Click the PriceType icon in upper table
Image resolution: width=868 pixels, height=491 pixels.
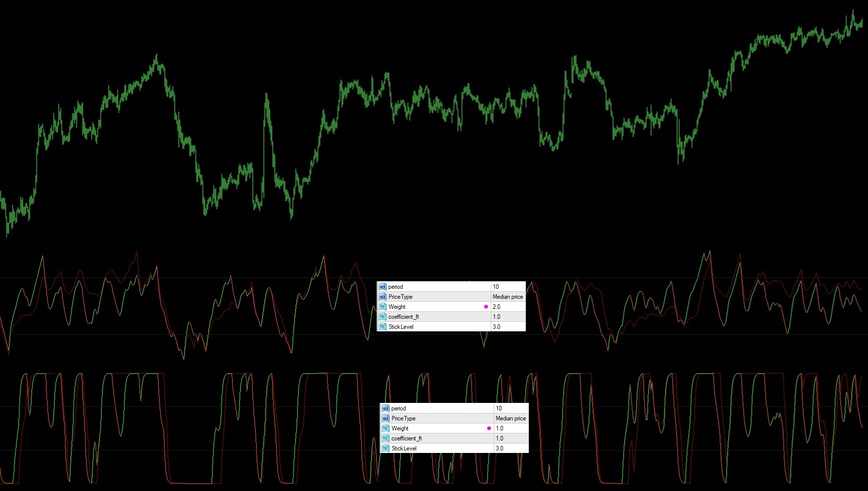click(382, 297)
